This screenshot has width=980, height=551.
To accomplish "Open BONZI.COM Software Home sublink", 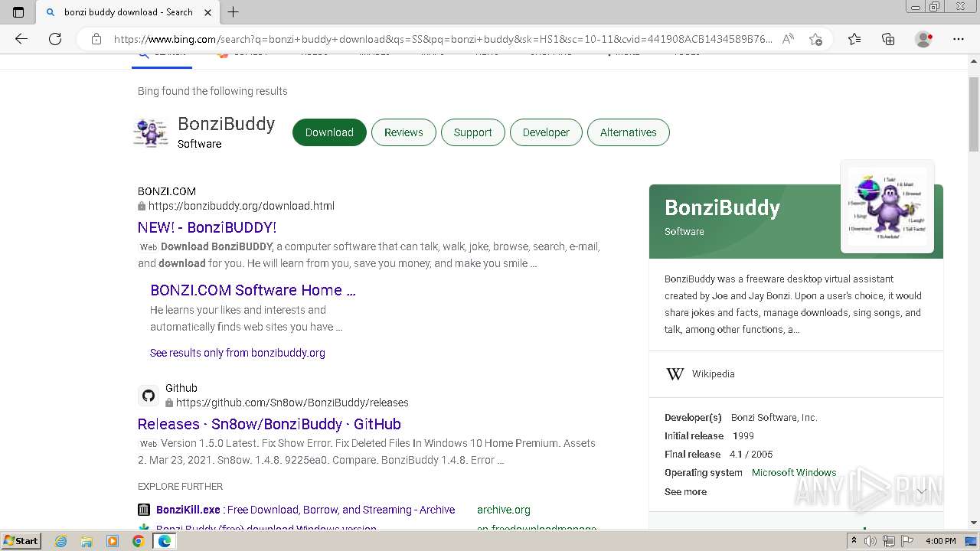I will (253, 290).
